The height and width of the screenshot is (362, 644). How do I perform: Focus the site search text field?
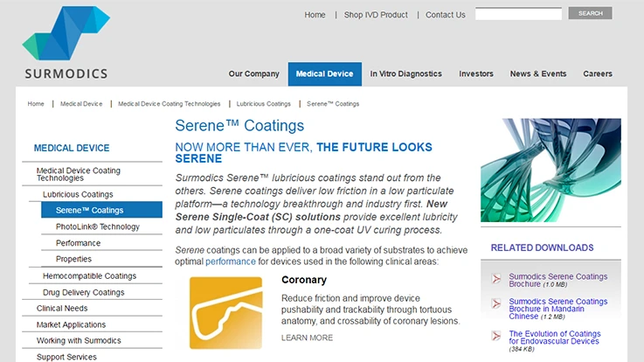coord(518,14)
